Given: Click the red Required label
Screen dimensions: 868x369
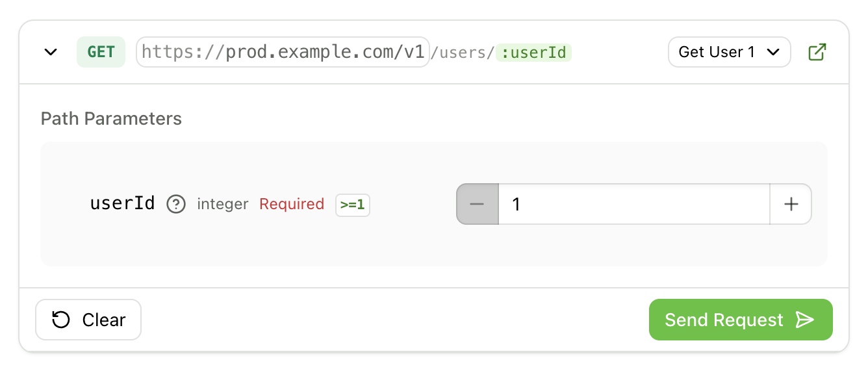Looking at the screenshot, I should pos(292,205).
